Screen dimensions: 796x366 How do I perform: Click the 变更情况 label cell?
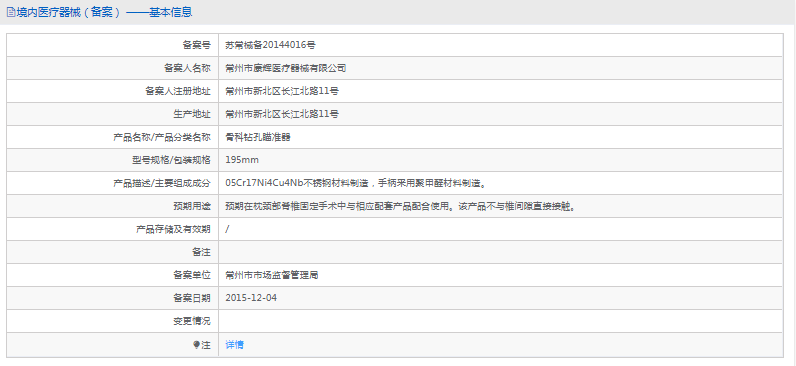113,321
